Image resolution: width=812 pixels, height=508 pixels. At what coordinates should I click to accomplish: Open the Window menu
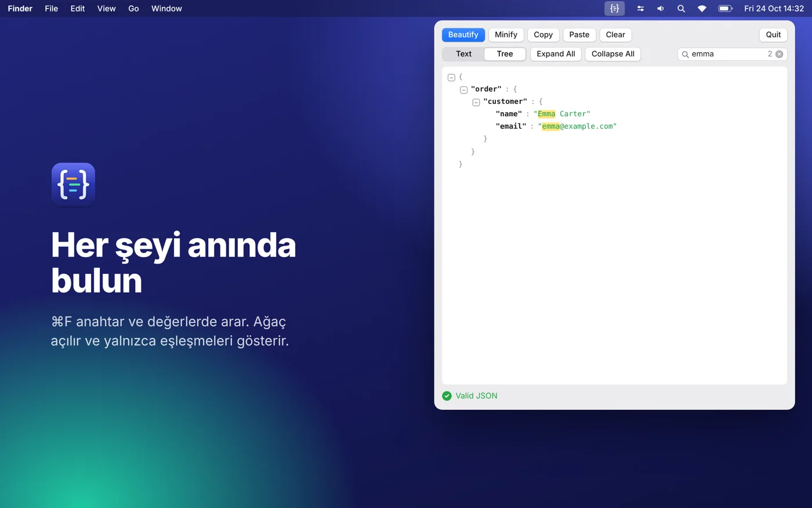click(166, 9)
